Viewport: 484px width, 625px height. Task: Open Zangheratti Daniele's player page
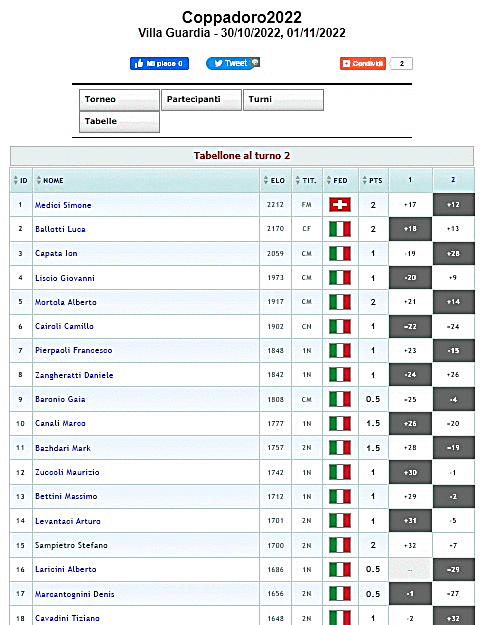click(74, 375)
